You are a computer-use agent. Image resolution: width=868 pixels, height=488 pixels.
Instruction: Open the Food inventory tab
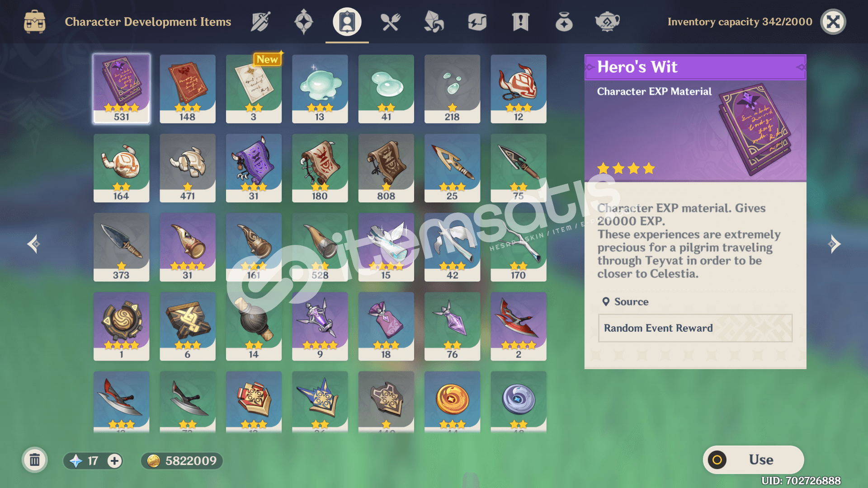point(391,22)
